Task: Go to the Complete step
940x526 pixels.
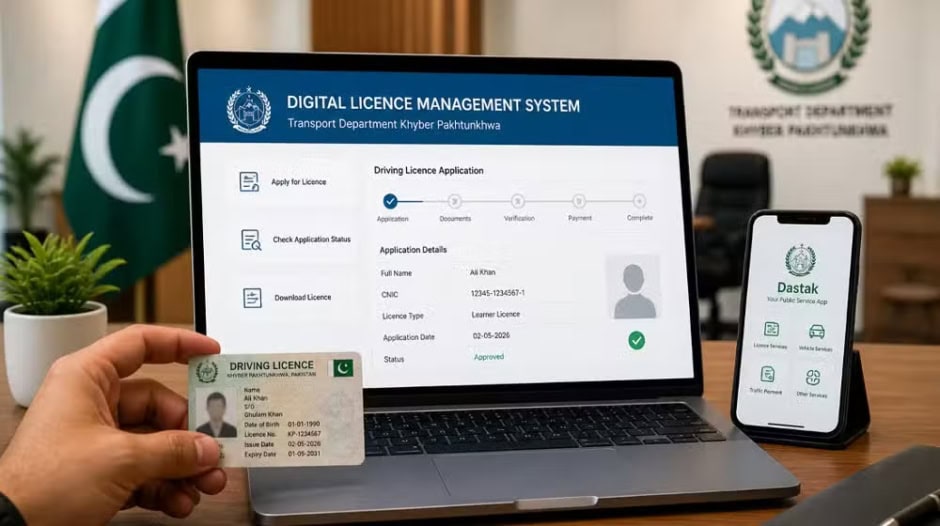Action: click(x=639, y=201)
